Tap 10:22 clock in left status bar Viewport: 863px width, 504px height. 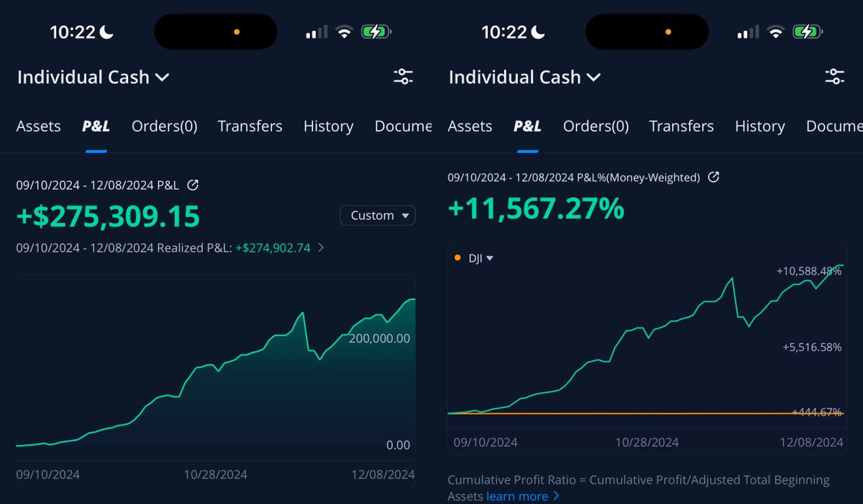[x=72, y=32]
